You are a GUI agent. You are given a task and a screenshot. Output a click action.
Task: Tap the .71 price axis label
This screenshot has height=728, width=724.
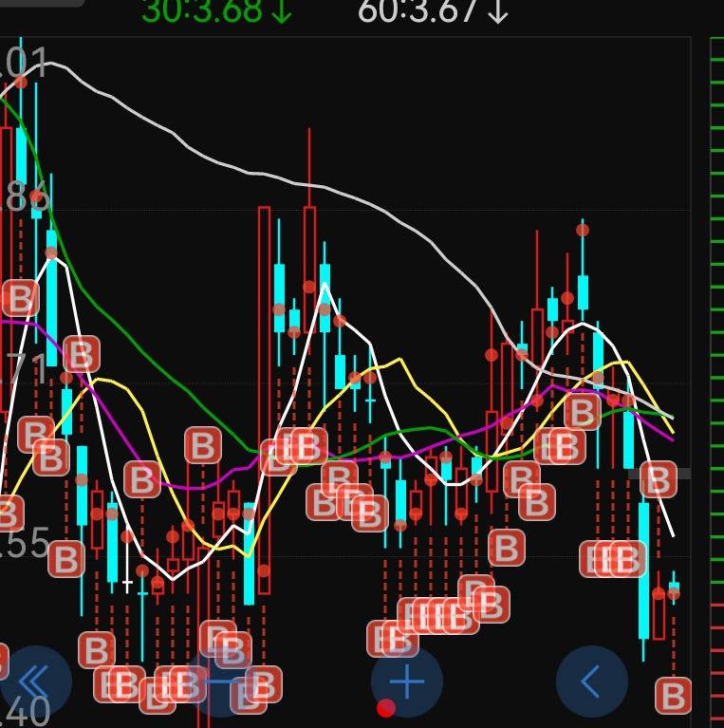tap(23, 369)
